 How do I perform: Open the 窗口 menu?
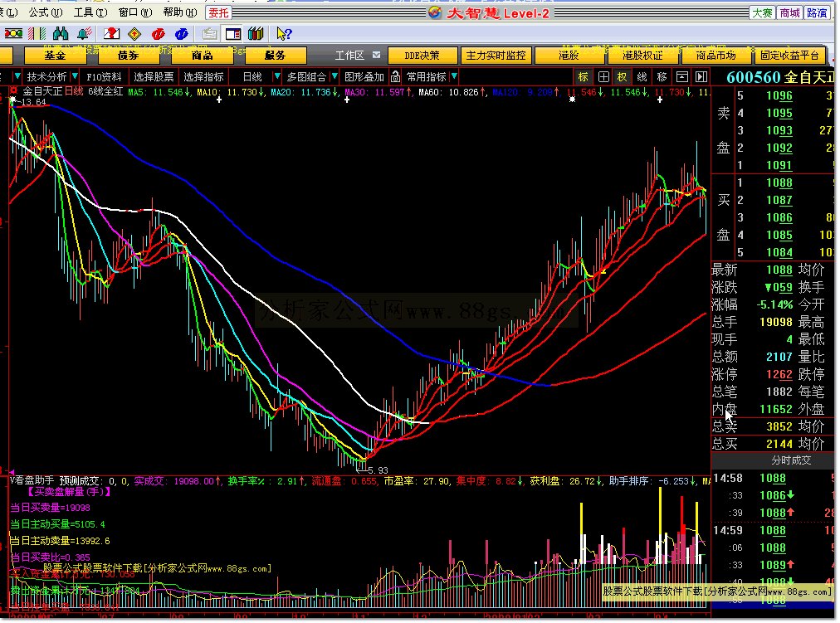pyautogui.click(x=135, y=12)
